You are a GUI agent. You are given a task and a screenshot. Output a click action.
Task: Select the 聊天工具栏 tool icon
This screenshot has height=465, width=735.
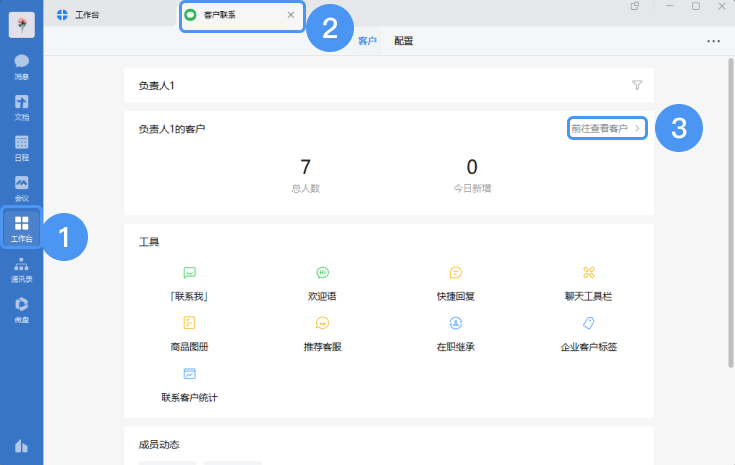(x=588, y=272)
